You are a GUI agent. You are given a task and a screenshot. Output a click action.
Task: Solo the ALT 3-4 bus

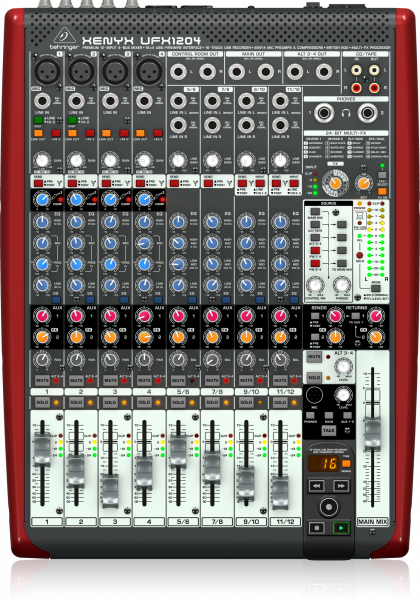point(314,377)
